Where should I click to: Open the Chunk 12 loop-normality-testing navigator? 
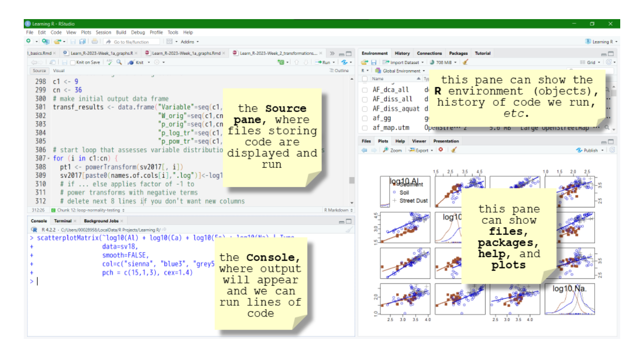click(88, 210)
